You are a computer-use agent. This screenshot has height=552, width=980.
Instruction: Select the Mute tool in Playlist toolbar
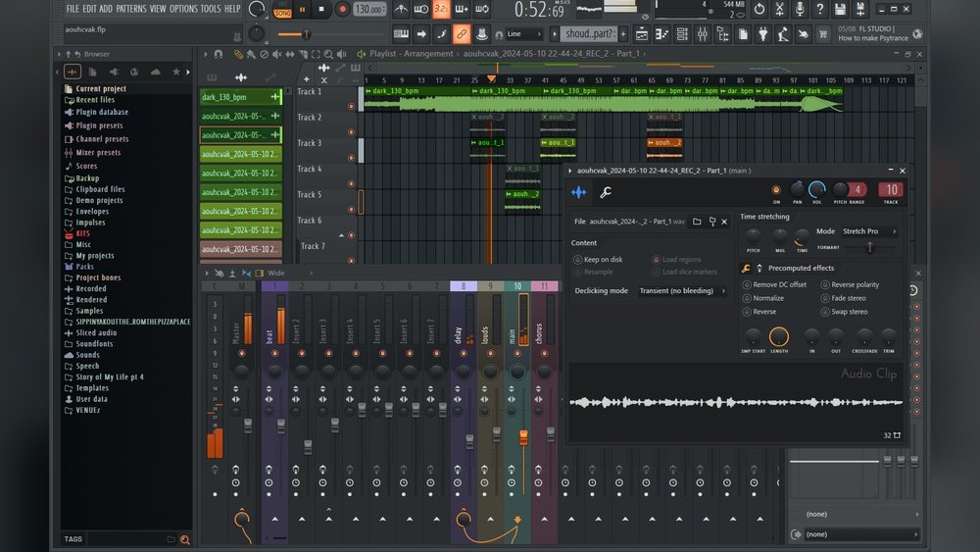277,54
